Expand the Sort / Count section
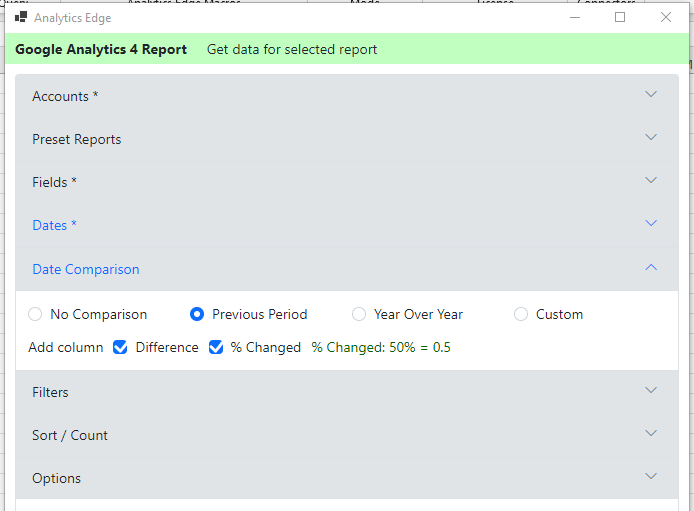 347,435
